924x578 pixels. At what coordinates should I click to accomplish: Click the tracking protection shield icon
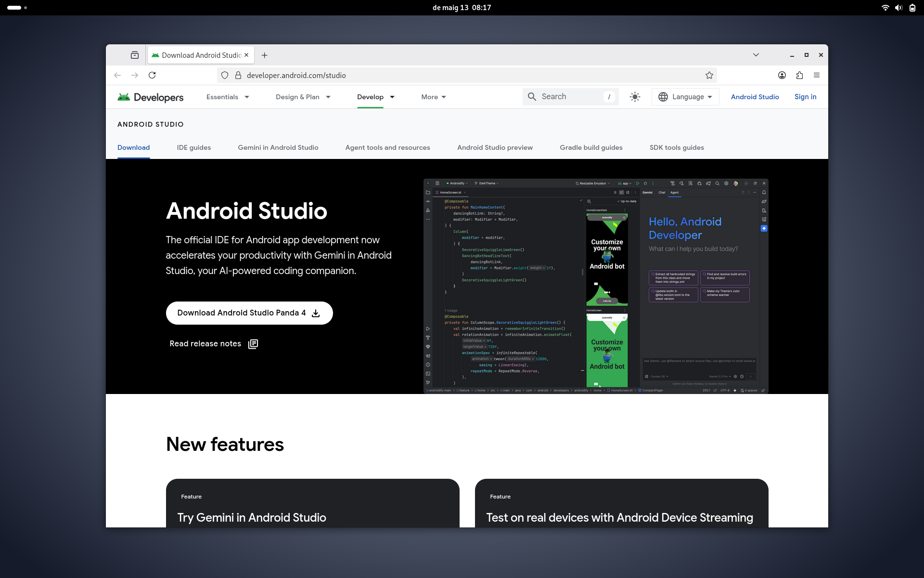[225, 75]
